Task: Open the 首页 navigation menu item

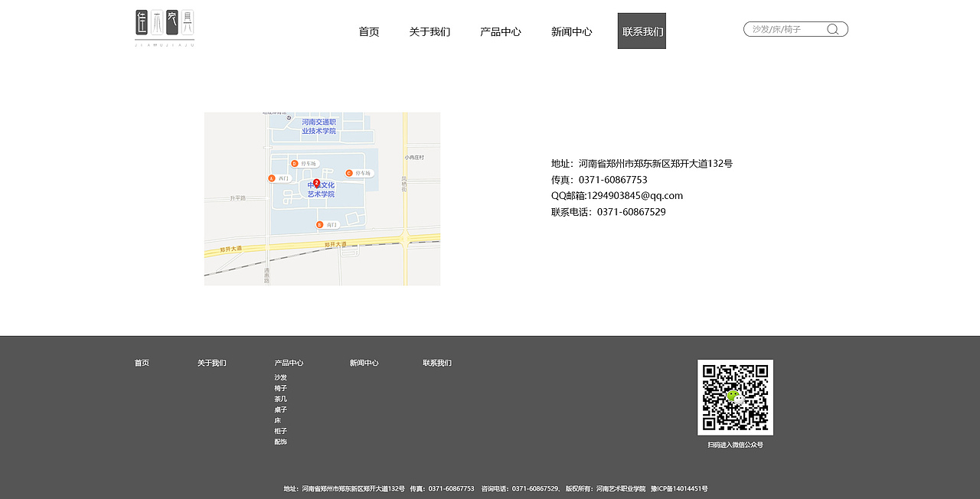Action: 368,31
